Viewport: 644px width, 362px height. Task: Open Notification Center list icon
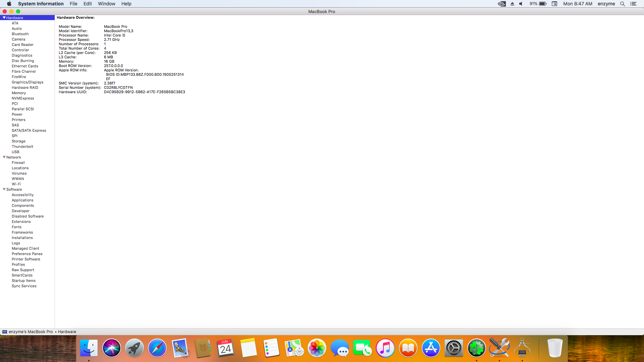click(x=633, y=4)
